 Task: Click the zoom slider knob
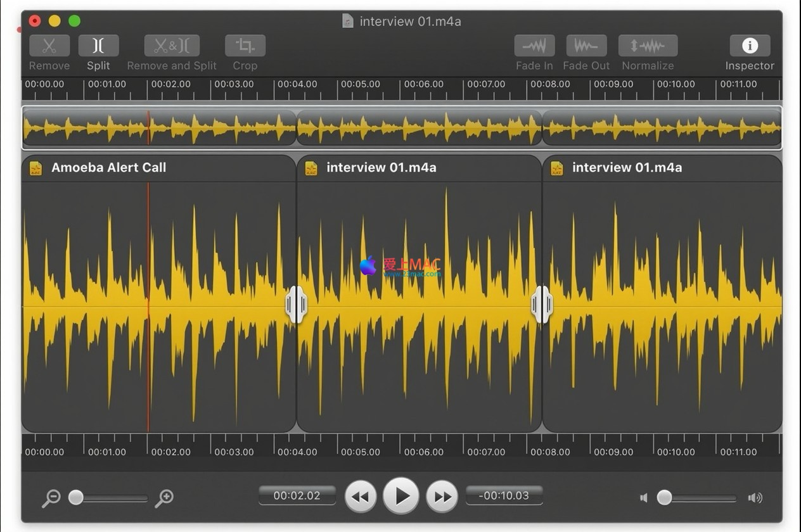[x=76, y=497]
